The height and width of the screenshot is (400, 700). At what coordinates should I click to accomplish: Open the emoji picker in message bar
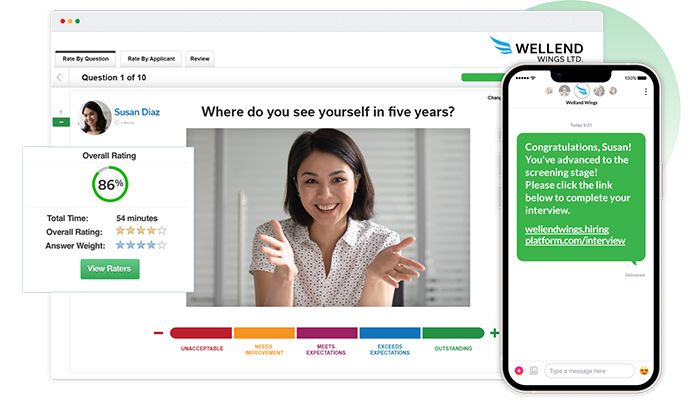[x=644, y=371]
